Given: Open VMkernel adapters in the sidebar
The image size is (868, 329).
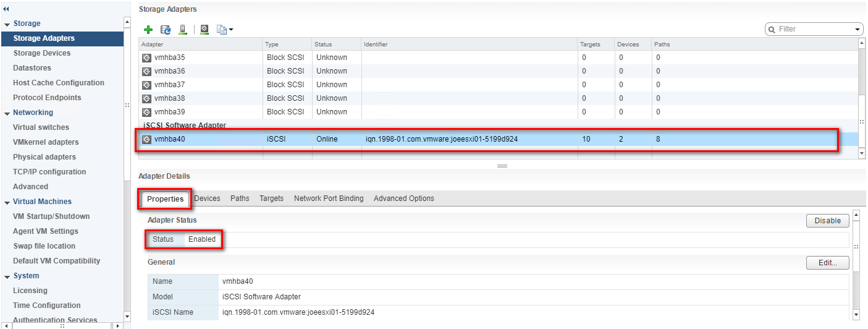Looking at the screenshot, I should (46, 142).
